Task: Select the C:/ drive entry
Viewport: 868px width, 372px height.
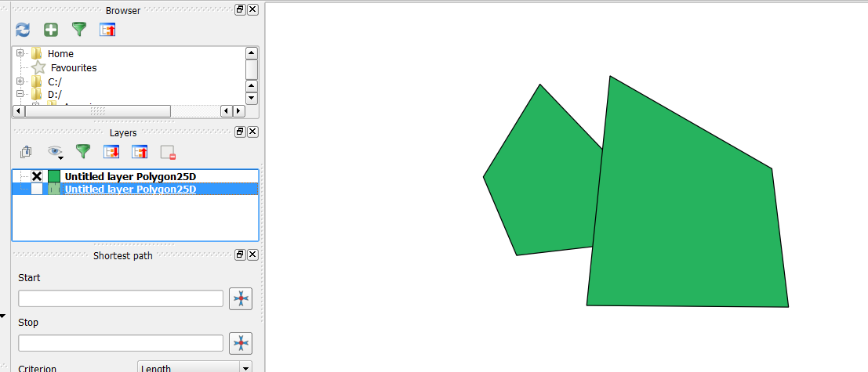Action: (55, 81)
